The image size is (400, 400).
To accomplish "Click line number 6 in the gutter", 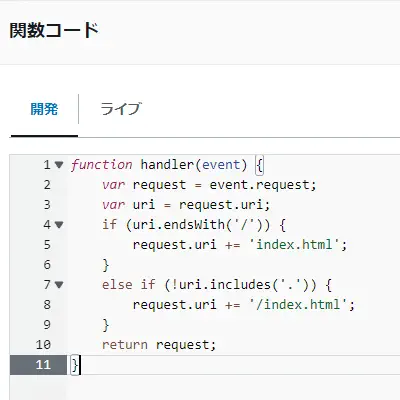I will (x=47, y=265).
